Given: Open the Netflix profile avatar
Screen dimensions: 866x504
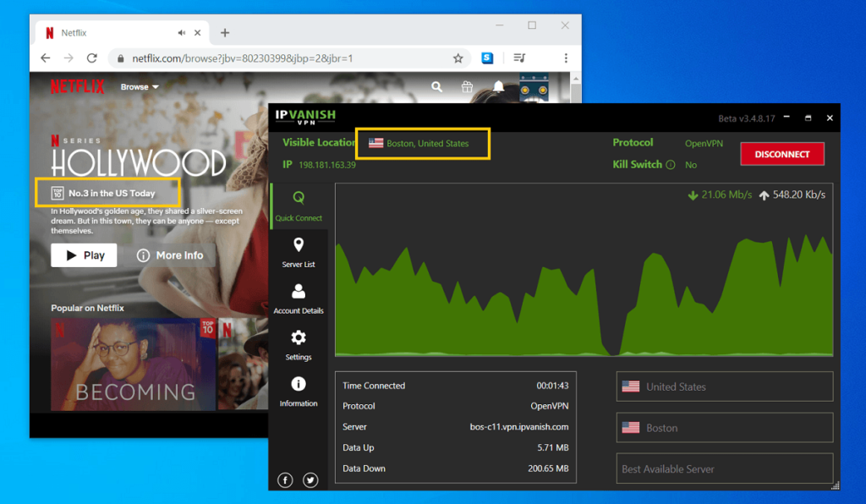Looking at the screenshot, I should 534,88.
